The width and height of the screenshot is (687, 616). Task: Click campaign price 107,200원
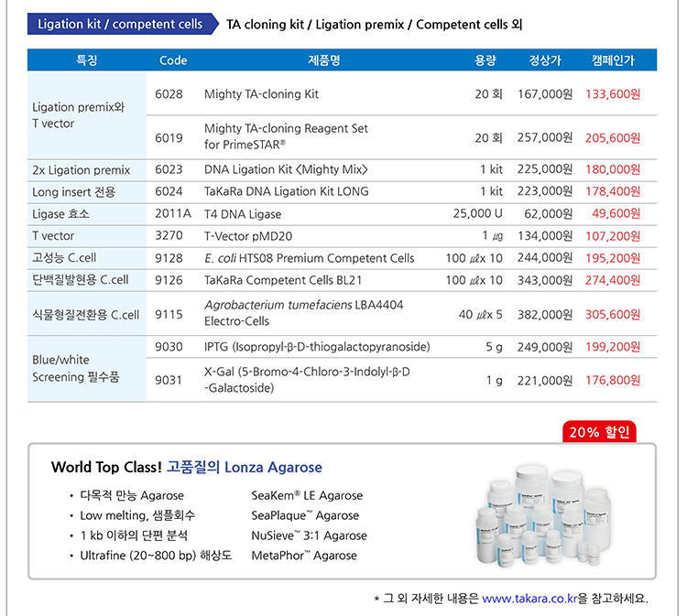pyautogui.click(x=613, y=236)
